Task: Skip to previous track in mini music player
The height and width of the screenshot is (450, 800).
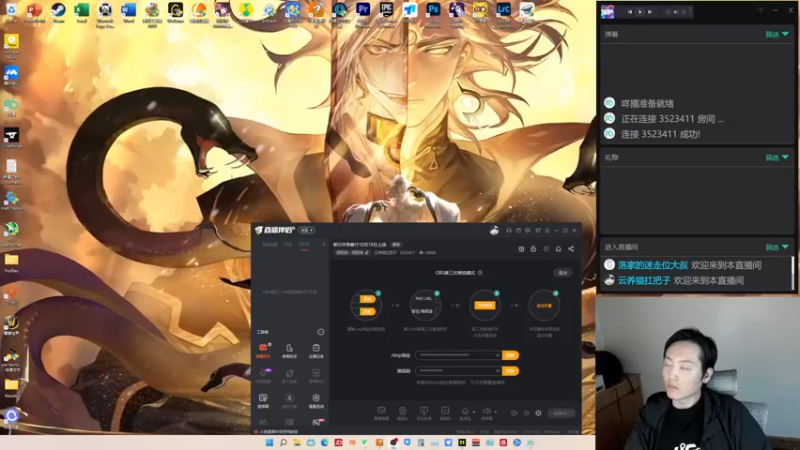Action: point(630,11)
